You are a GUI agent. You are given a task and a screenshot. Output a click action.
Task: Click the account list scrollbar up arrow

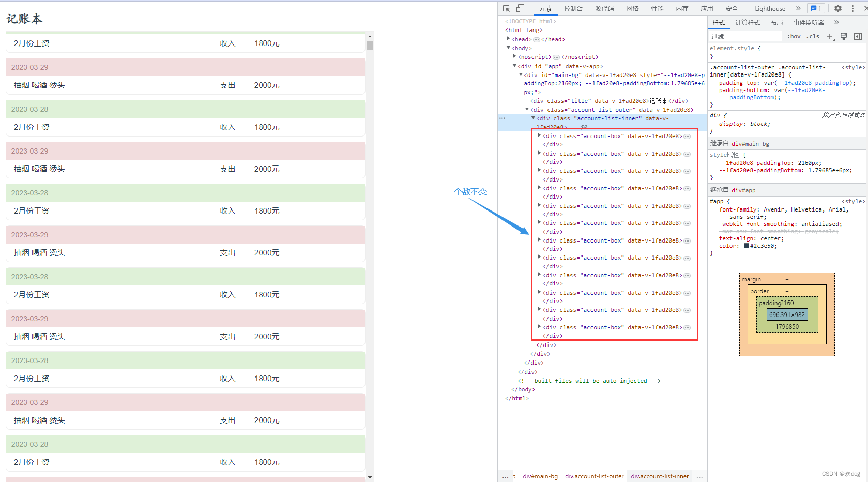pos(370,36)
